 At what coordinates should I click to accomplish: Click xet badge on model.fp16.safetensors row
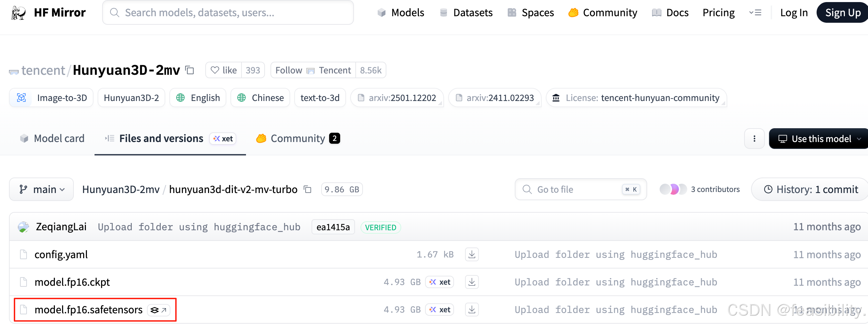click(440, 310)
